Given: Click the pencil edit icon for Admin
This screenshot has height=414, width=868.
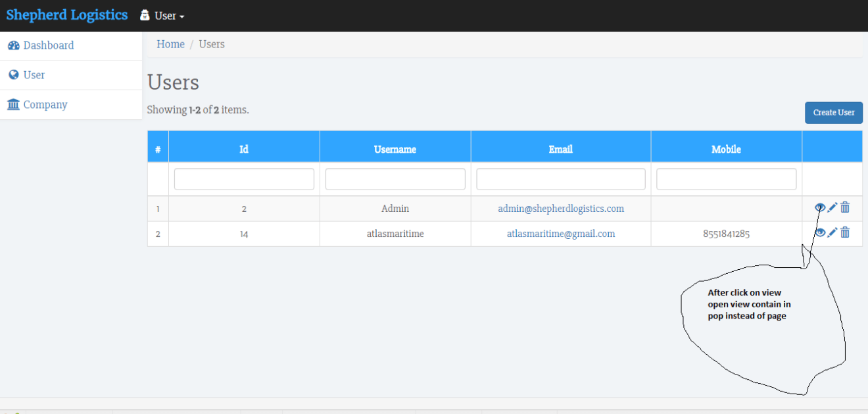Looking at the screenshot, I should click(832, 207).
